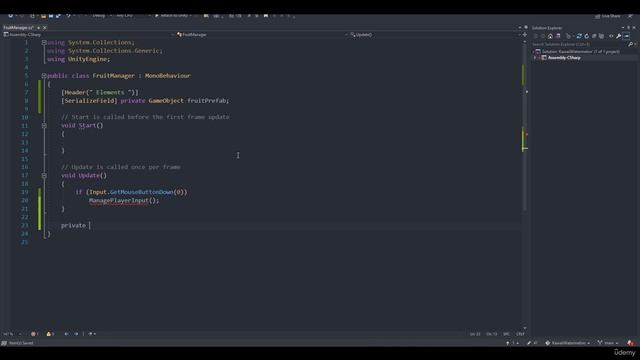Screen dimensions: 640x360
Task: Open the Update() member dropdown
Action: click(x=434, y=35)
